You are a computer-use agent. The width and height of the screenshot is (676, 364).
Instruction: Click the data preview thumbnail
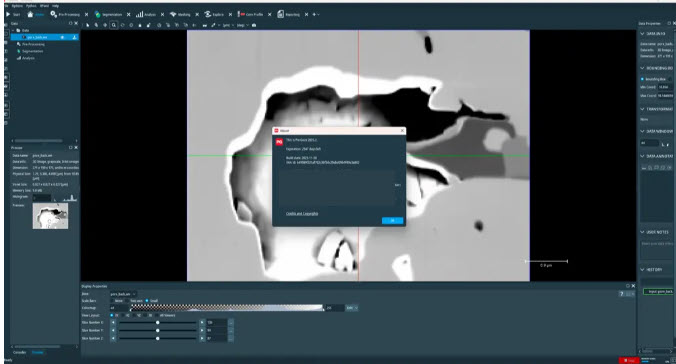coord(50,216)
